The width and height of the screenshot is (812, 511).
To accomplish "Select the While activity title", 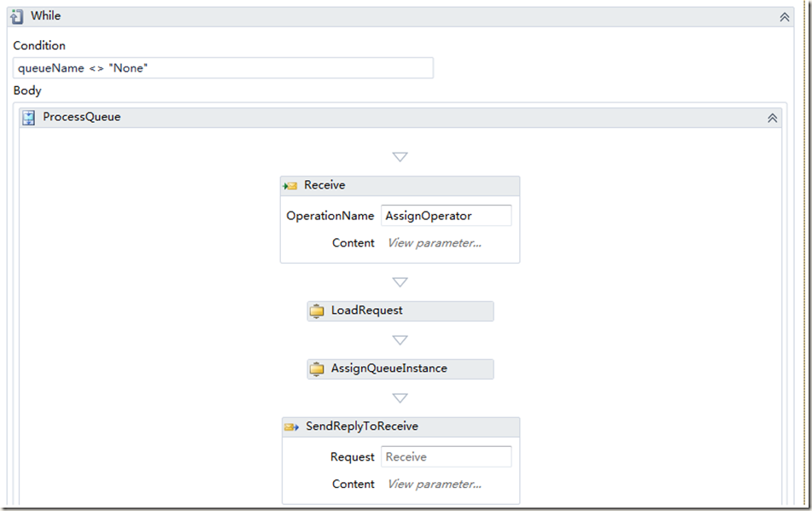I will [45, 16].
